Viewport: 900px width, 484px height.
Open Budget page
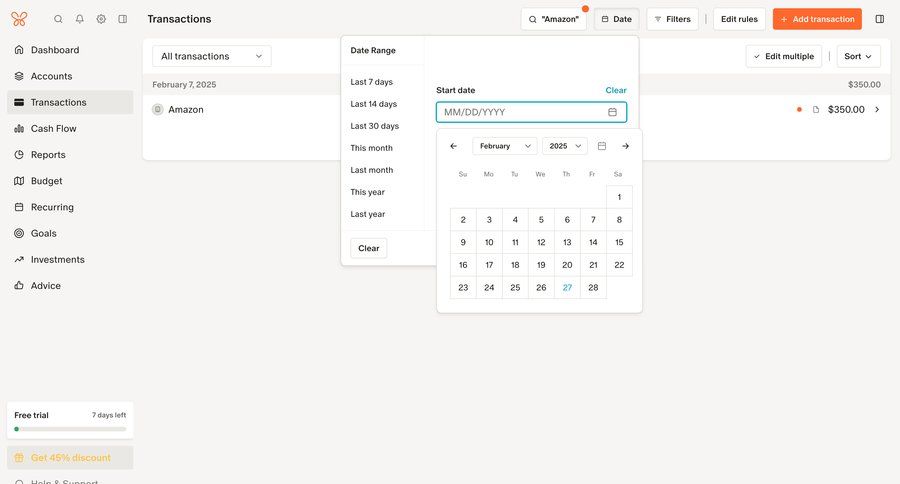point(70,181)
